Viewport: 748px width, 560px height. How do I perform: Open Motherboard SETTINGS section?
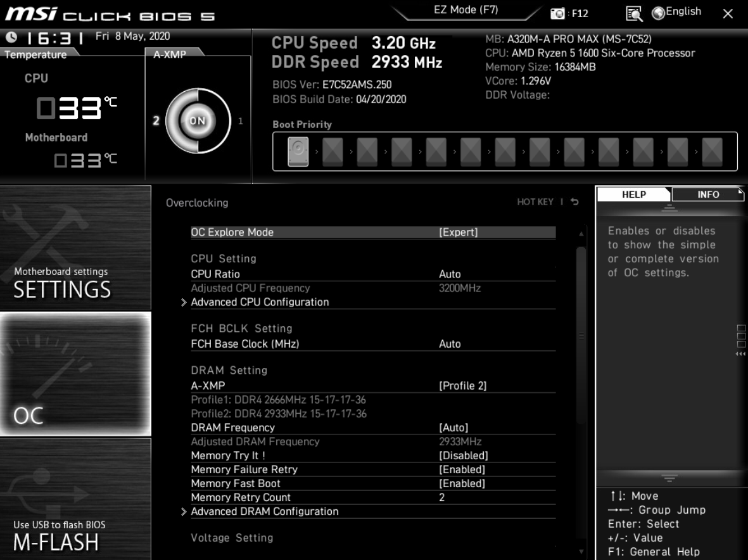pos(75,248)
